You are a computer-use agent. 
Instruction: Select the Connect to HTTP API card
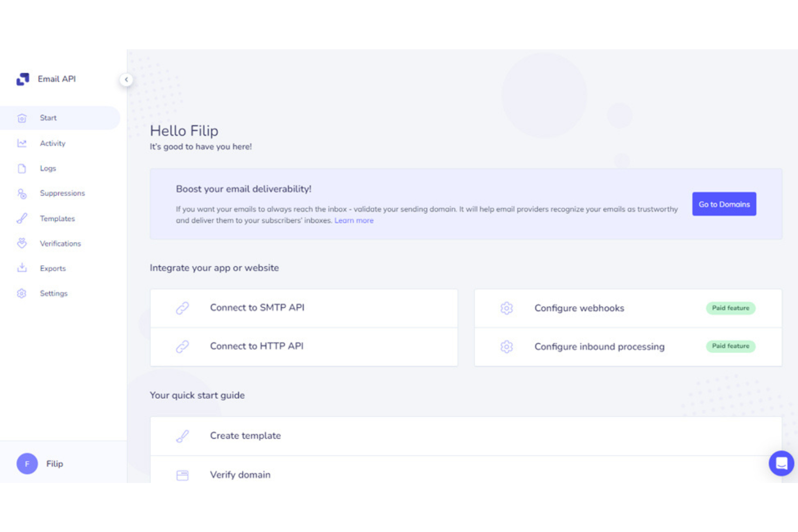point(304,347)
